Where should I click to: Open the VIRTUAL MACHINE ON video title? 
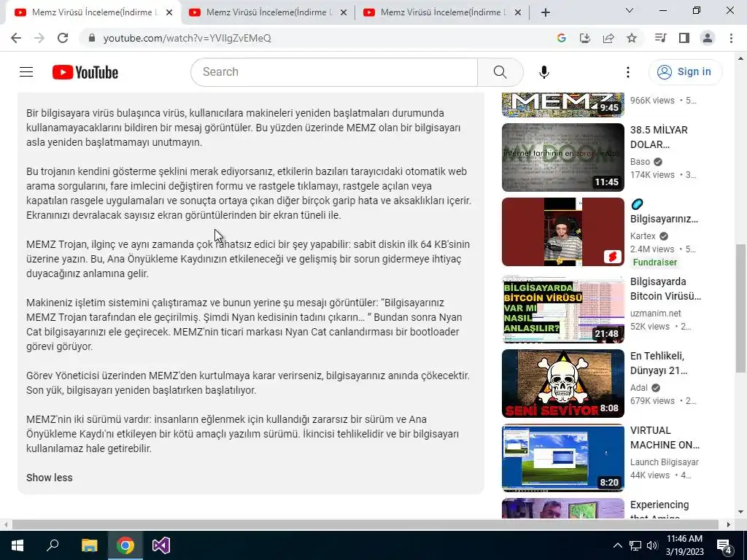coord(665,437)
